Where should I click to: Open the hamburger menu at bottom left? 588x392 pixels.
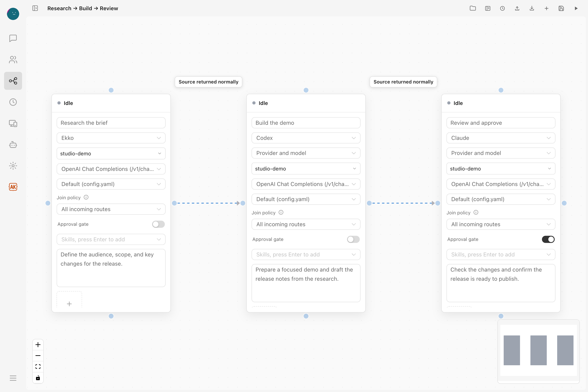(x=13, y=378)
